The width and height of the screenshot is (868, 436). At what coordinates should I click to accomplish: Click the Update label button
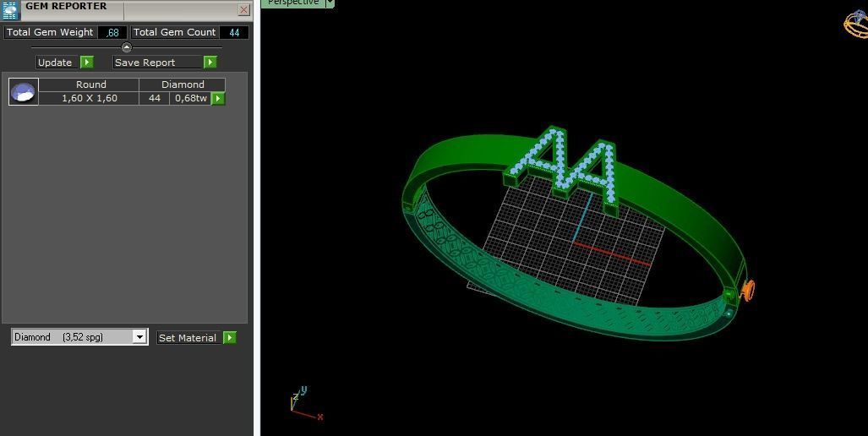(57, 62)
